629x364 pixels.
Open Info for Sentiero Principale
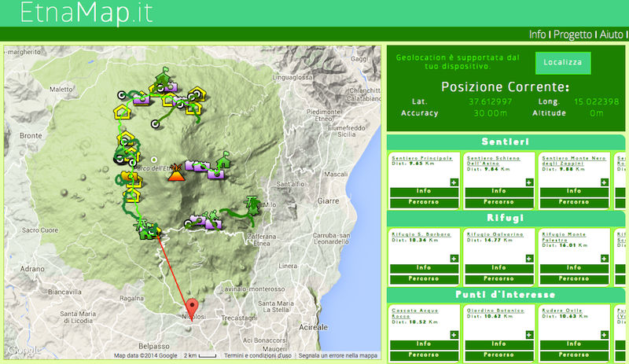tap(424, 191)
